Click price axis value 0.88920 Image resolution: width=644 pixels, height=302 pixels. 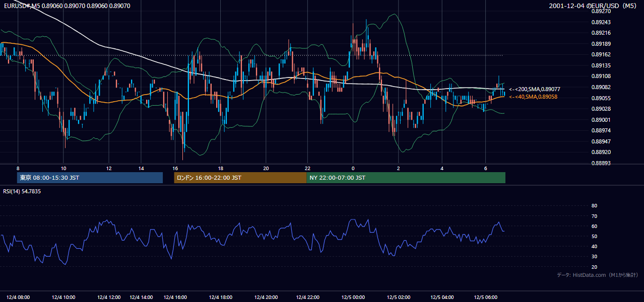[x=601, y=152]
